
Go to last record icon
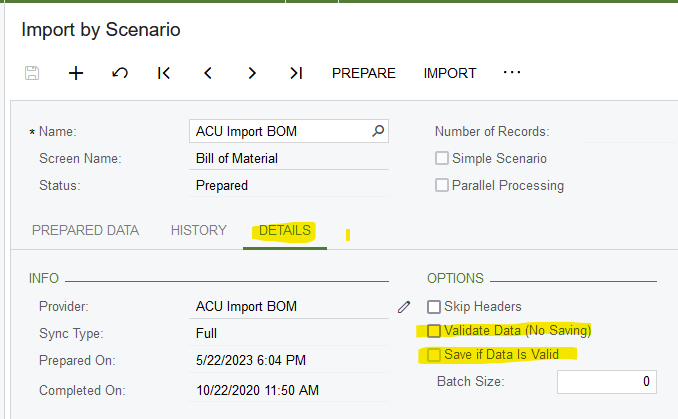coord(296,73)
